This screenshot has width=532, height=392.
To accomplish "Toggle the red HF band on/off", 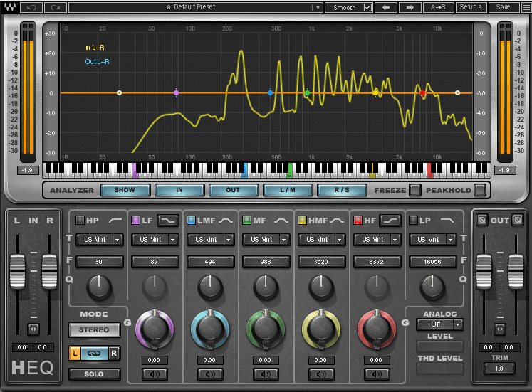I will pos(358,221).
